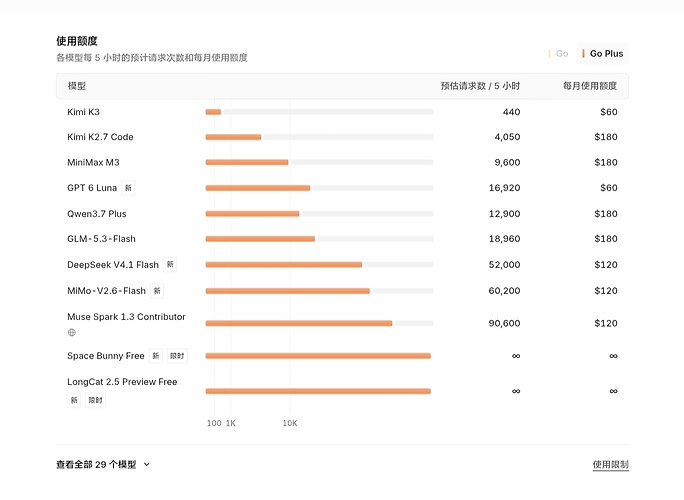The height and width of the screenshot is (500, 684).
Task: Switch to the Go plan tab
Action: 558,54
